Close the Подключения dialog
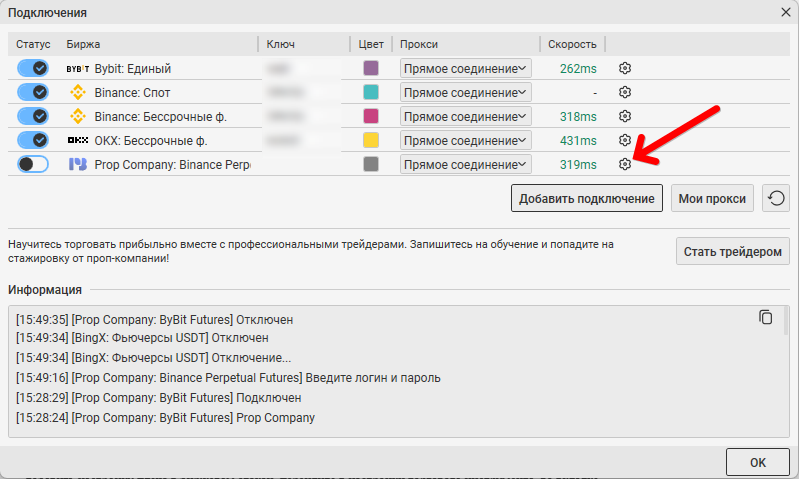Viewport: 799px width, 479px height. point(786,12)
